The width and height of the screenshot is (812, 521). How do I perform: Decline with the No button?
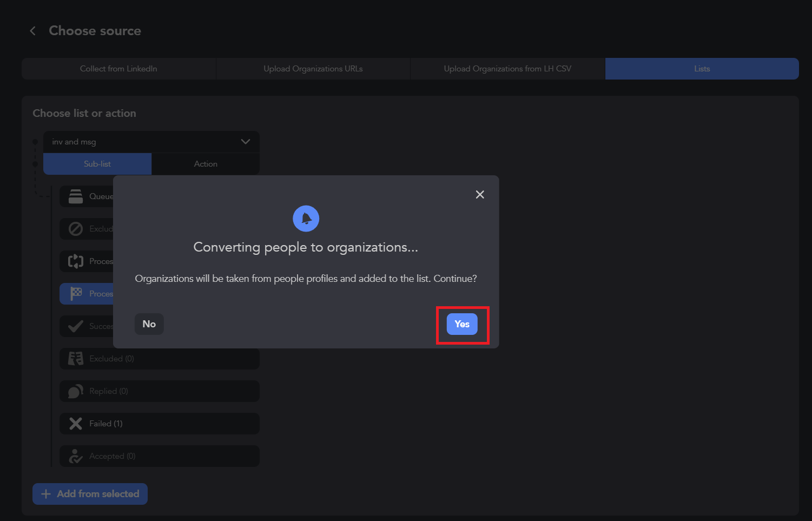[x=149, y=324]
